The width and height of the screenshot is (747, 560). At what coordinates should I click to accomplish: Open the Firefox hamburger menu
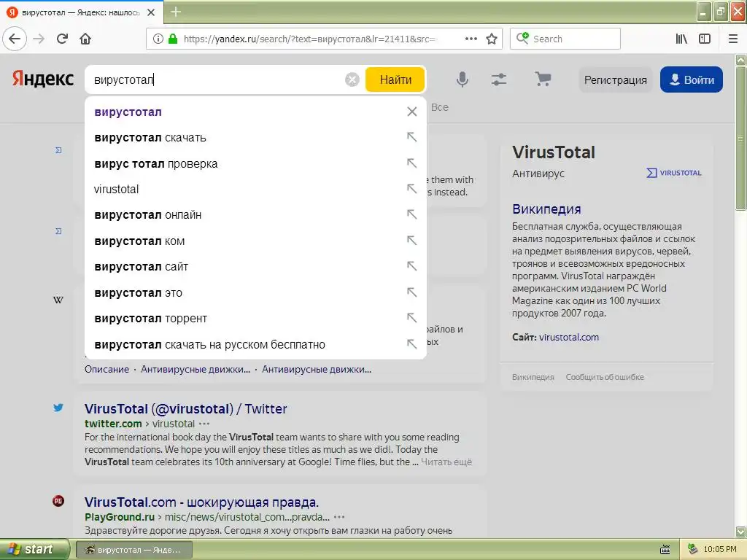point(733,39)
